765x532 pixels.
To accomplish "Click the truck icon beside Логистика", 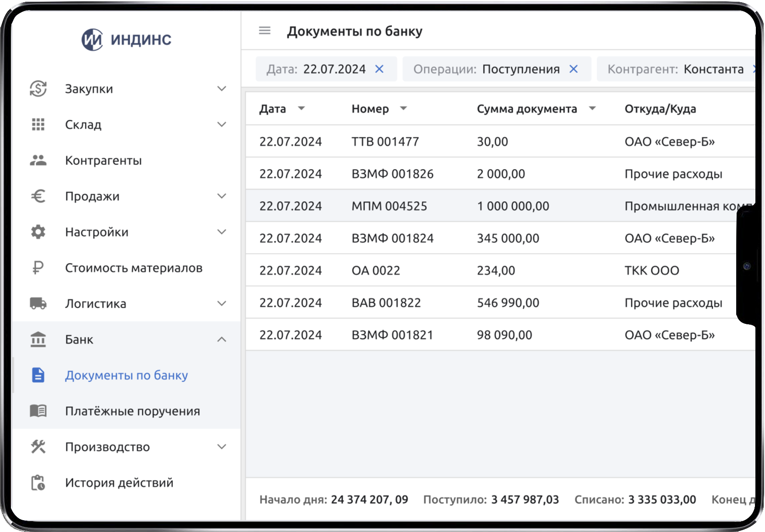I will pos(38,303).
